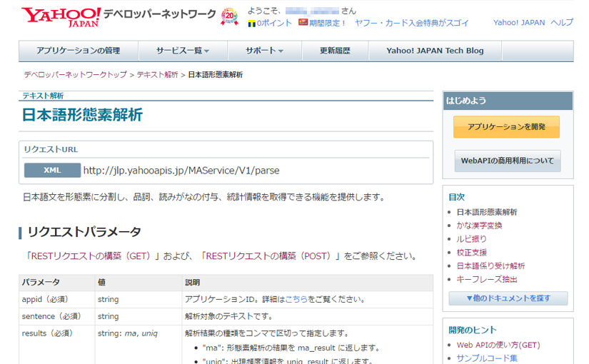589x364 pixels.
Task: Open かな漢字変換 in table of contents
Action: click(479, 226)
